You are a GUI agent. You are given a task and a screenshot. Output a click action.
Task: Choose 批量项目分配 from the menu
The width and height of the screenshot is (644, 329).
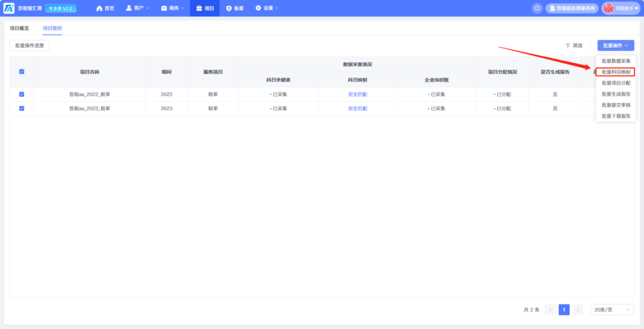click(x=615, y=83)
